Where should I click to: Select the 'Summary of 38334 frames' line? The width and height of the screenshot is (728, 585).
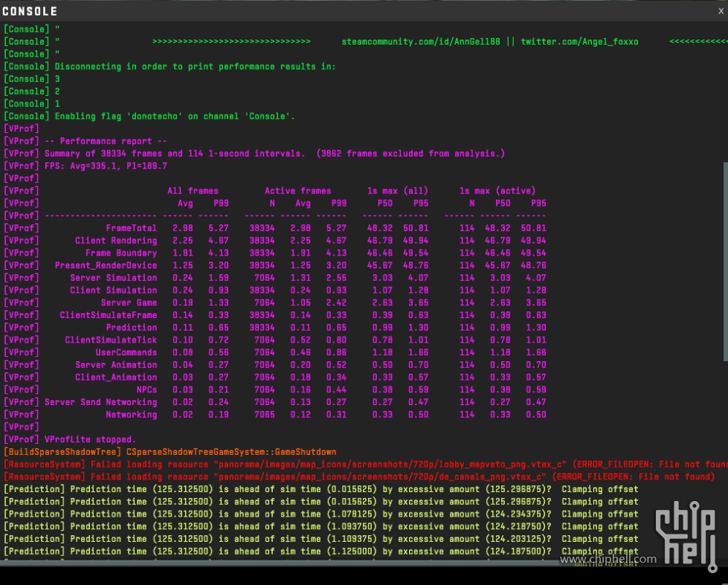pos(274,154)
